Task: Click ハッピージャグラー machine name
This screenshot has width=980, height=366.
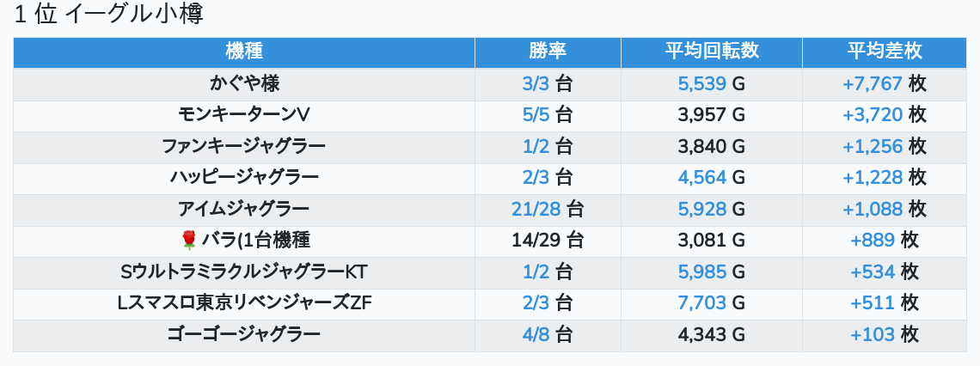Action: click(x=244, y=177)
